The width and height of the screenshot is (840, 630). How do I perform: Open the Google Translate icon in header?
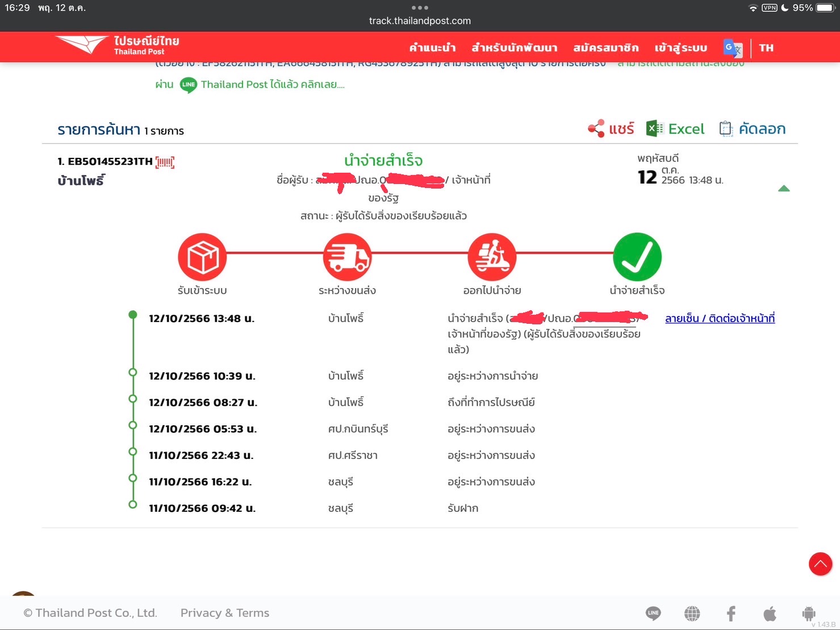click(732, 48)
